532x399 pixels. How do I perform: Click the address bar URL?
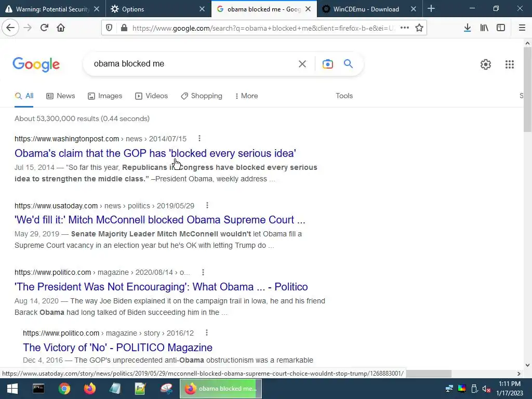click(263, 28)
